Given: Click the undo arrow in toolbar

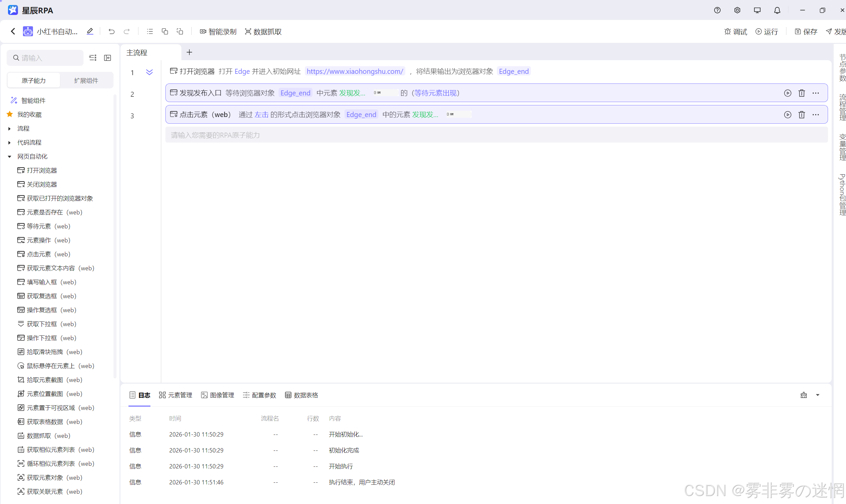Looking at the screenshot, I should point(111,32).
